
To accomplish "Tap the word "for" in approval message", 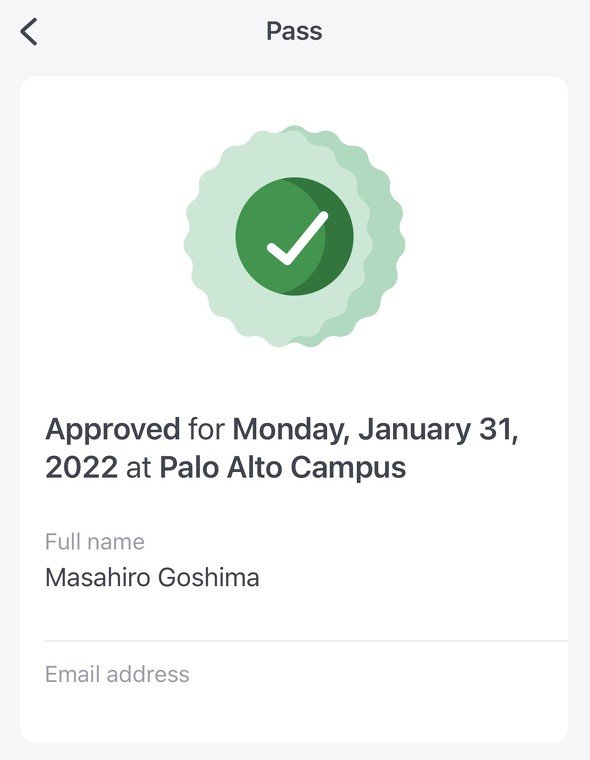I will point(207,429).
